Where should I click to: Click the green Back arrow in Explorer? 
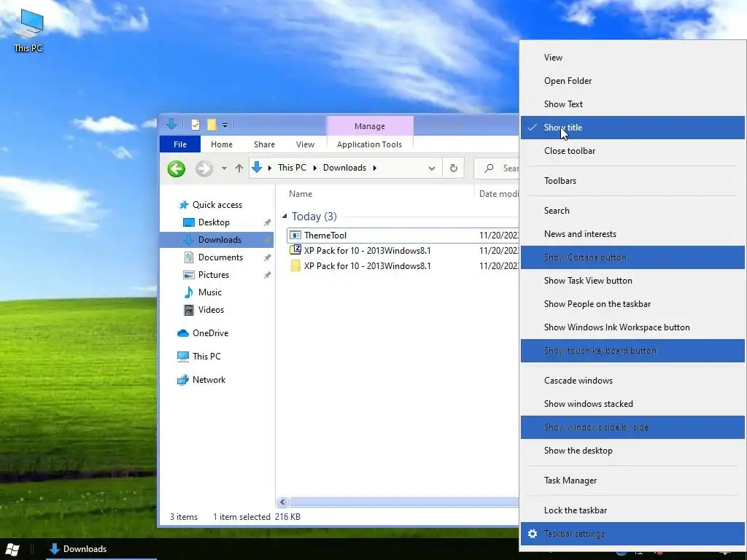pyautogui.click(x=177, y=168)
